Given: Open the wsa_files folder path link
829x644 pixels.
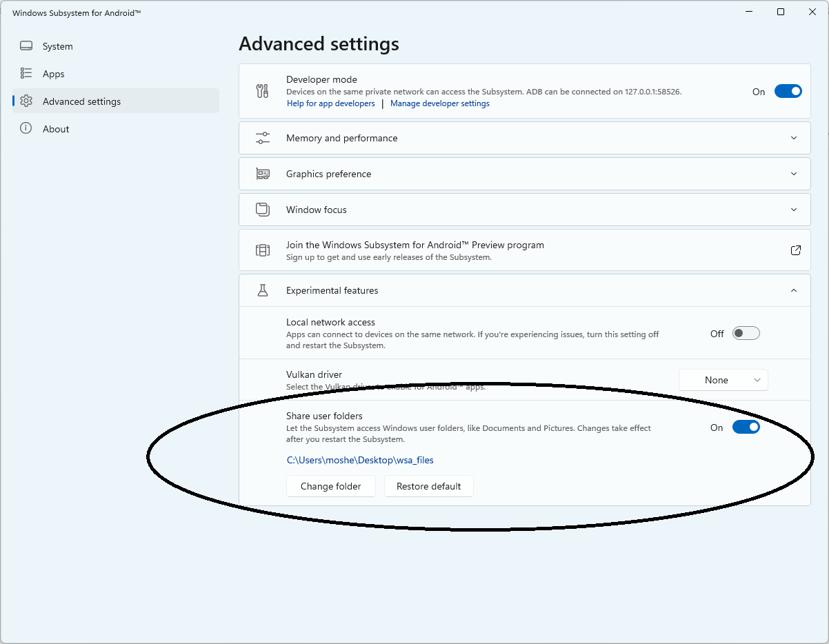Looking at the screenshot, I should [x=360, y=460].
